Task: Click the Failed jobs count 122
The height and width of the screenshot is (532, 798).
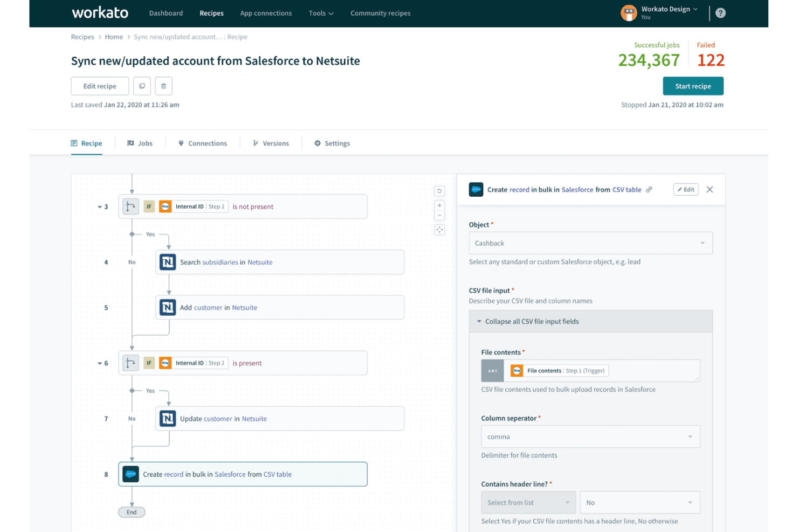Action: pos(711,60)
